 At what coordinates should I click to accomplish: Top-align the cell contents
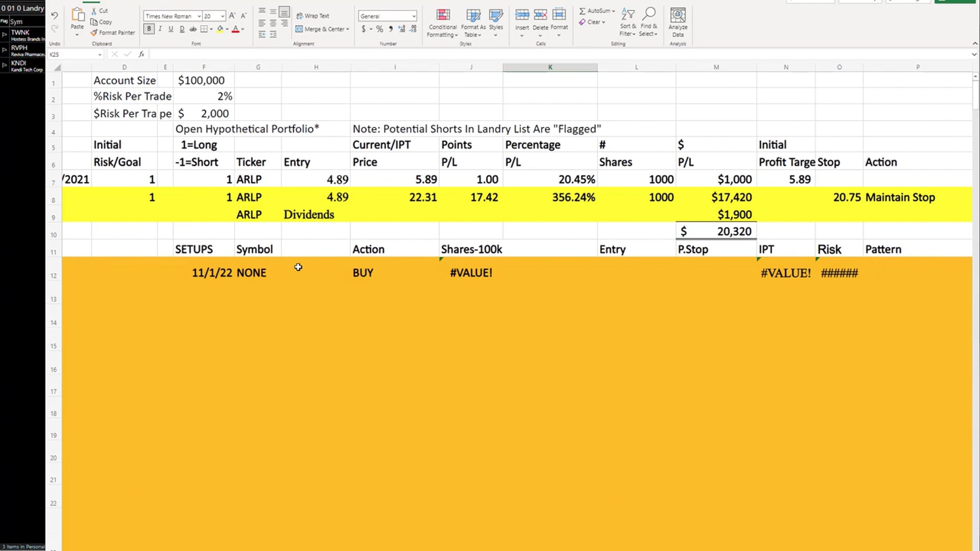[x=262, y=11]
